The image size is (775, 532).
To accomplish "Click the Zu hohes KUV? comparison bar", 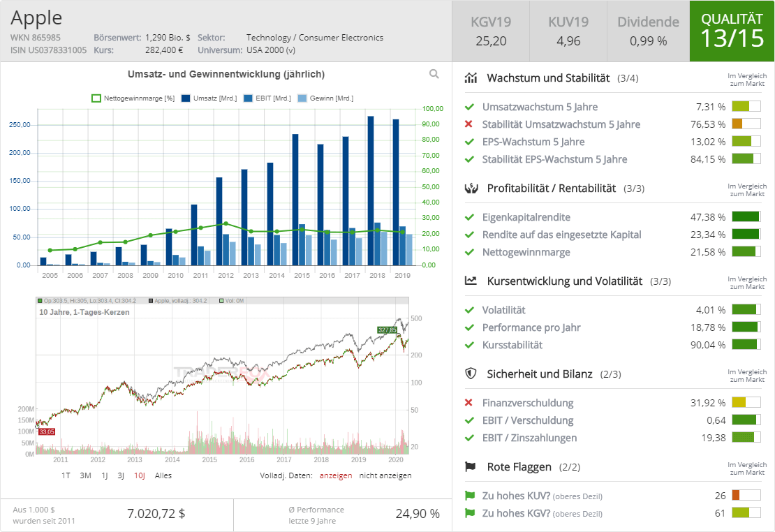I will click(x=746, y=495).
